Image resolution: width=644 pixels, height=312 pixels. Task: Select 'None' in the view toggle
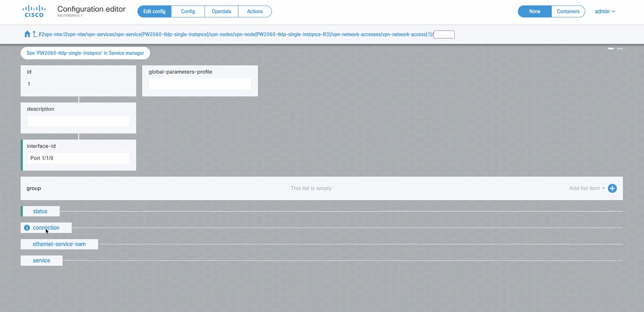coord(534,11)
